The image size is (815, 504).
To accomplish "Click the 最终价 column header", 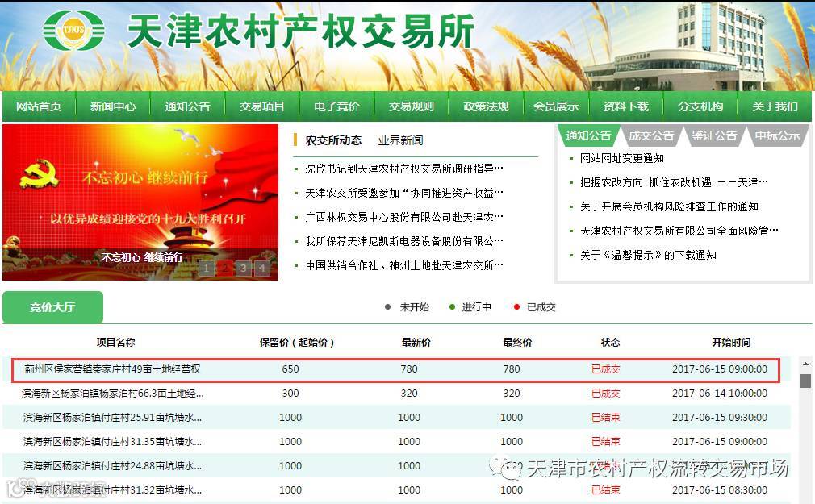I will point(517,343).
